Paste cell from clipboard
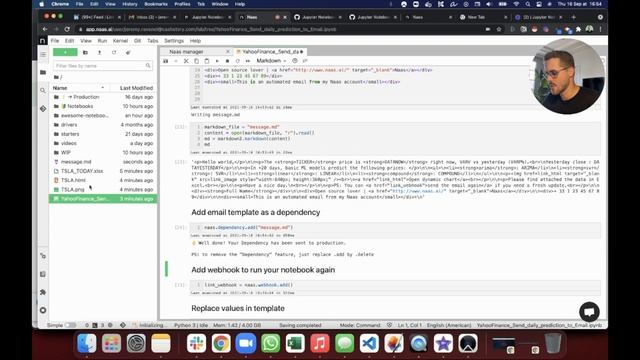640x360 pixels. (x=207, y=61)
